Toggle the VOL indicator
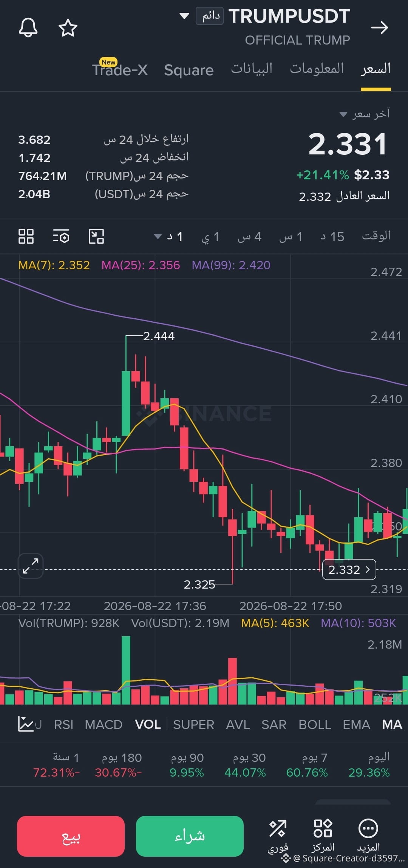The height and width of the screenshot is (868, 408). [x=148, y=724]
